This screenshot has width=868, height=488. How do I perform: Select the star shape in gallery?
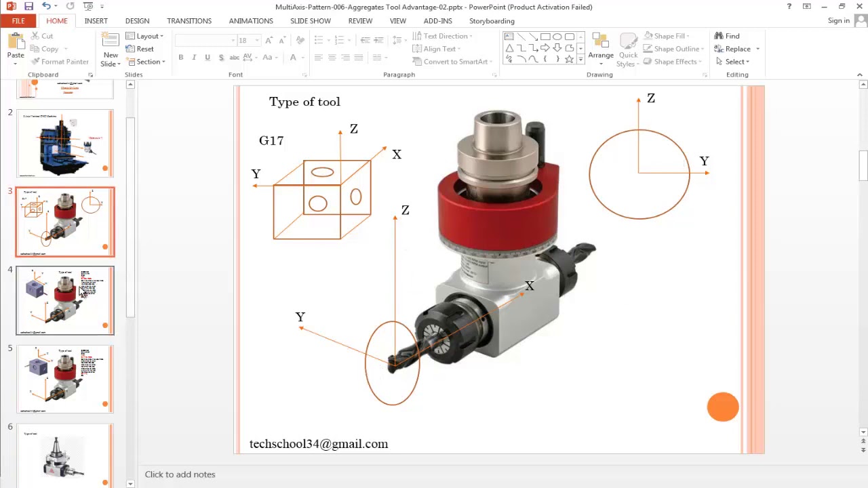[x=570, y=60]
